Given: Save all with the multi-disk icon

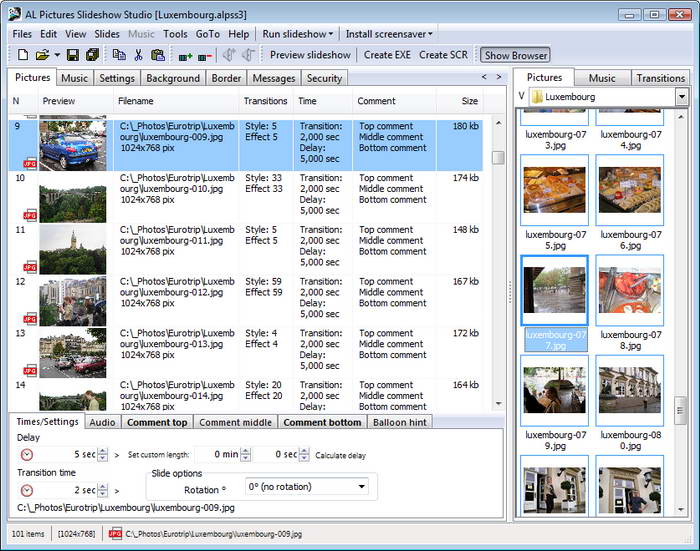Looking at the screenshot, I should coord(92,55).
